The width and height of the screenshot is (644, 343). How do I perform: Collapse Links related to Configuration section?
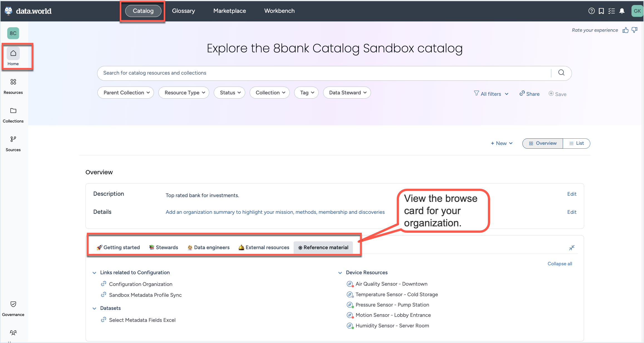94,273
